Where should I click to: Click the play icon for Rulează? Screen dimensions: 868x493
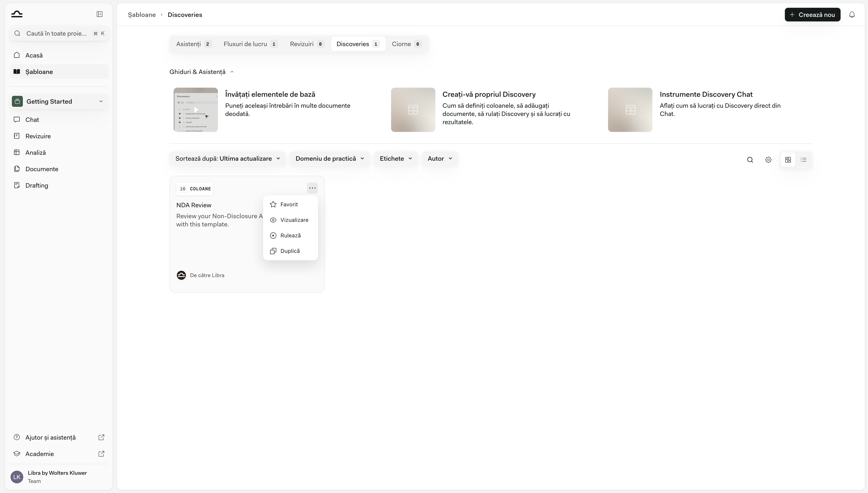tap(273, 235)
